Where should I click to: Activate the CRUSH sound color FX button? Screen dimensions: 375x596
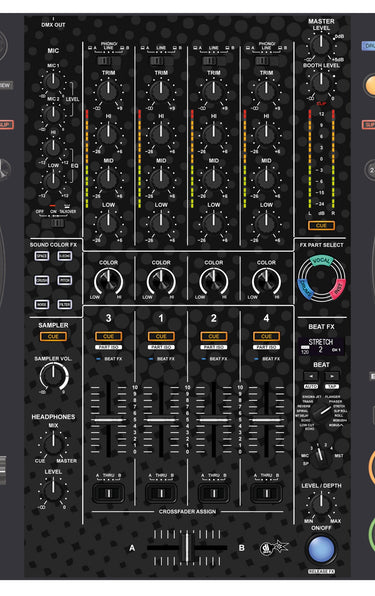pyautogui.click(x=42, y=281)
